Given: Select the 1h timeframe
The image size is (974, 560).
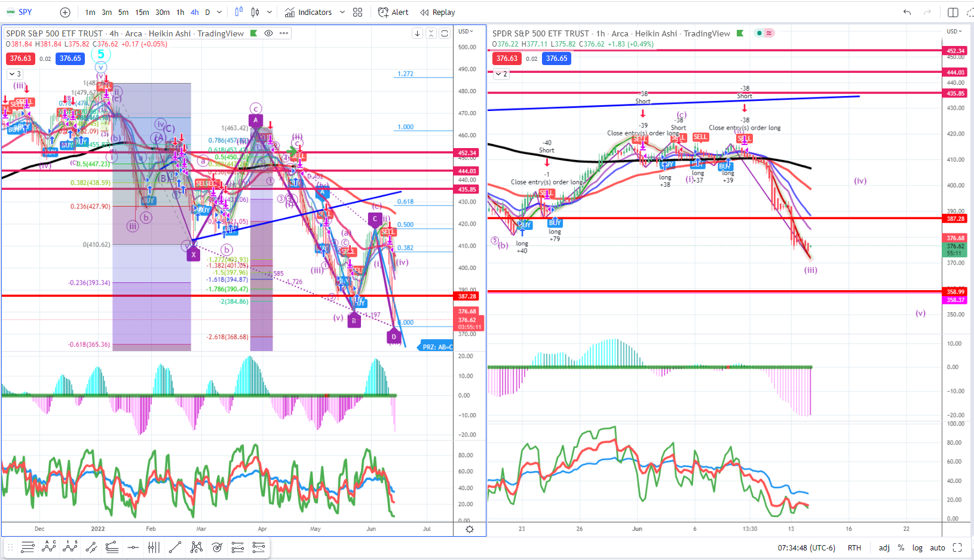Looking at the screenshot, I should click(180, 12).
